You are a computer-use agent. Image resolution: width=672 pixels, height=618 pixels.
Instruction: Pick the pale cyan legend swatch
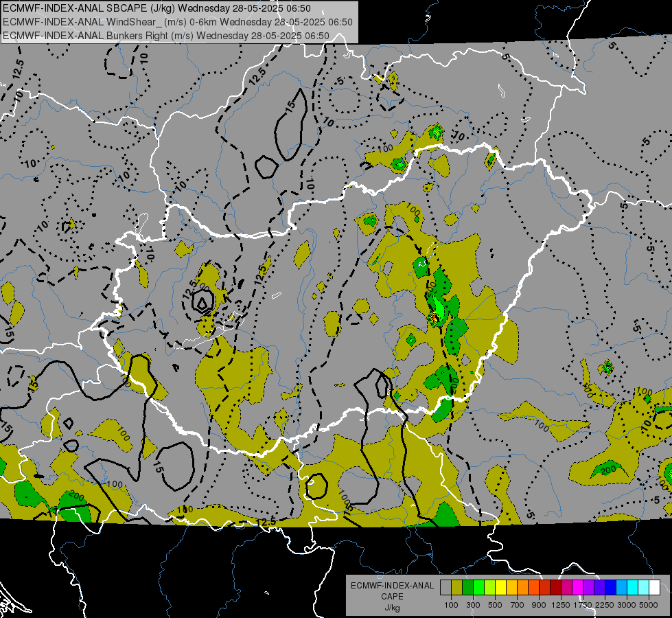tap(644, 587)
